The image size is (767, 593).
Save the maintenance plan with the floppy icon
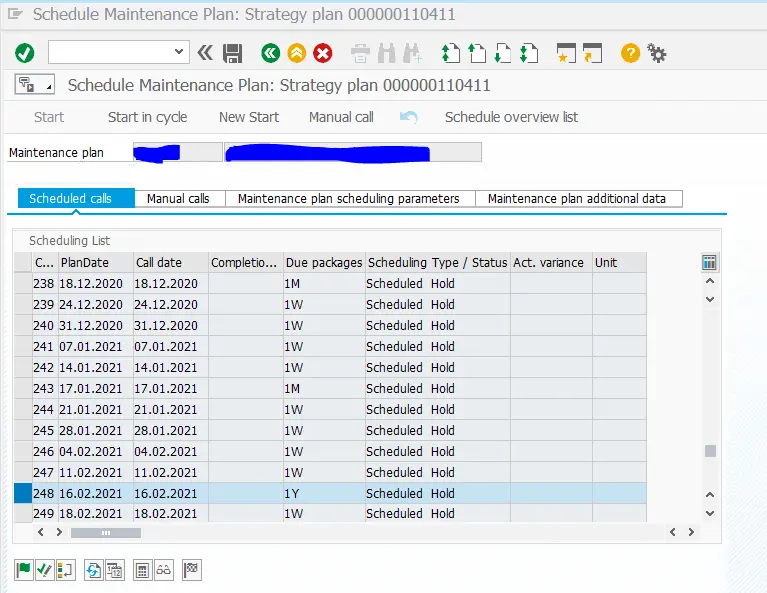[x=232, y=53]
